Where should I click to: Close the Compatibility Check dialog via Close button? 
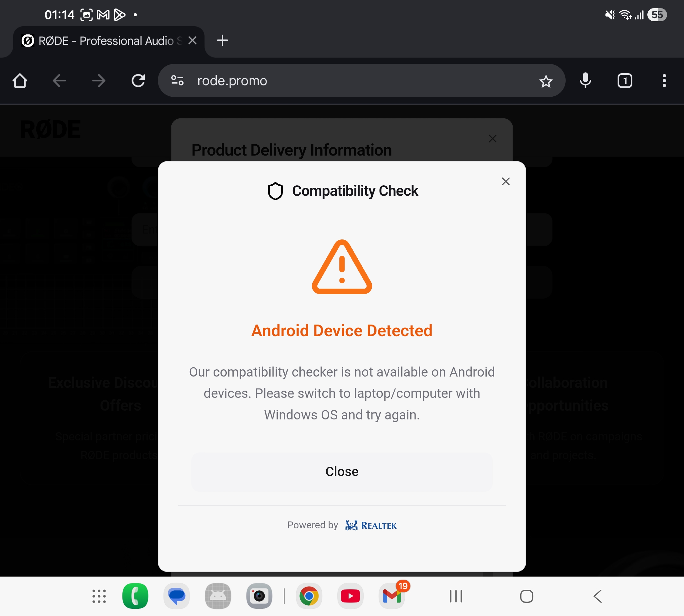pos(342,471)
